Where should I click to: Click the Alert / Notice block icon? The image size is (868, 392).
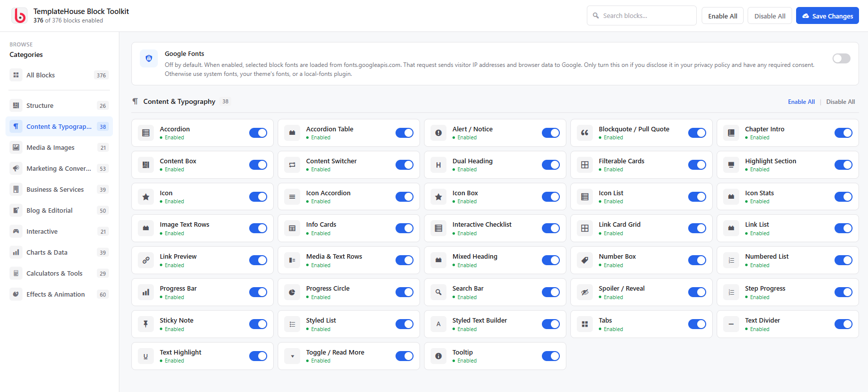438,133
